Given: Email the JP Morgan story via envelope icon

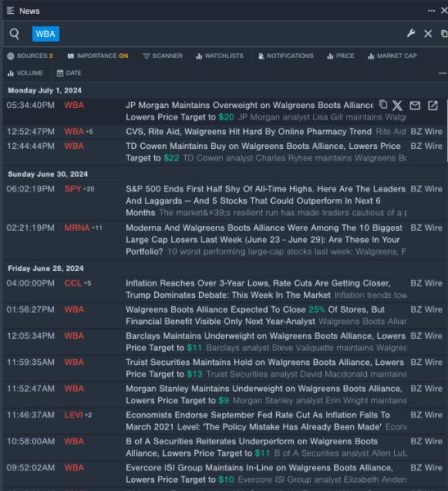Looking at the screenshot, I should tap(414, 106).
